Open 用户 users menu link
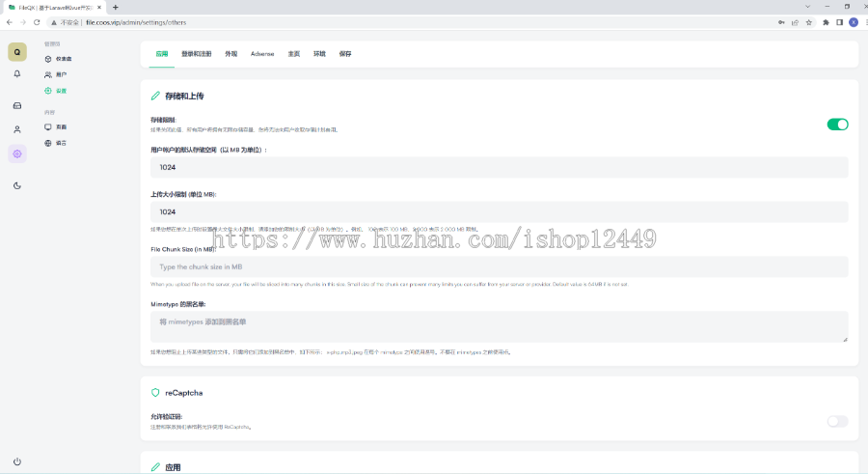Viewport: 868px width, 474px height. click(62, 74)
